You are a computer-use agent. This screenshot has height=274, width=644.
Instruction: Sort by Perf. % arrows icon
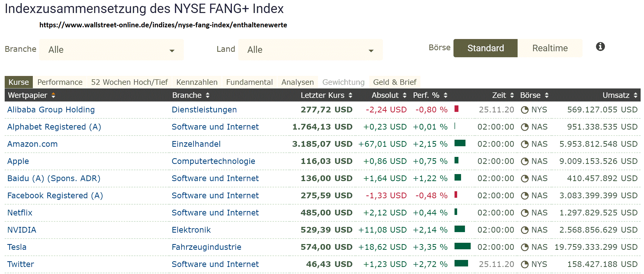coord(446,95)
